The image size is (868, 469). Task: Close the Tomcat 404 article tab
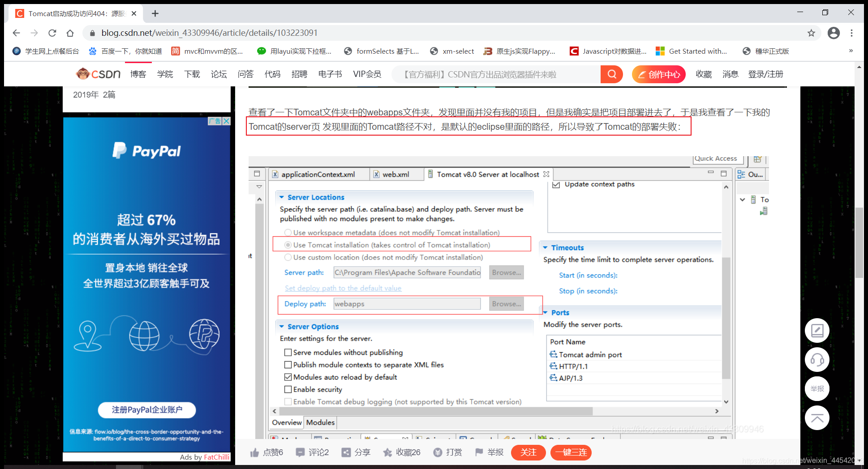tap(133, 13)
